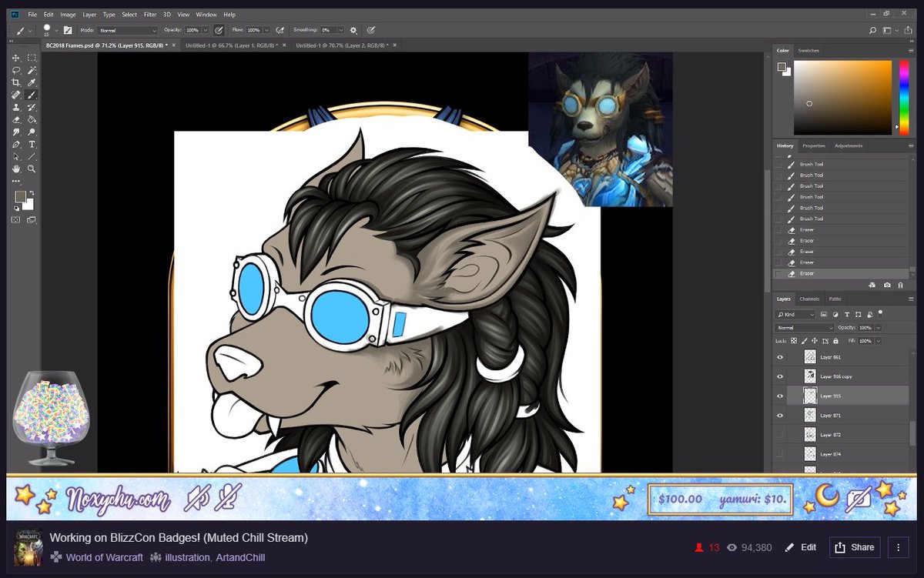Select the Clone Stamp tool

click(16, 107)
